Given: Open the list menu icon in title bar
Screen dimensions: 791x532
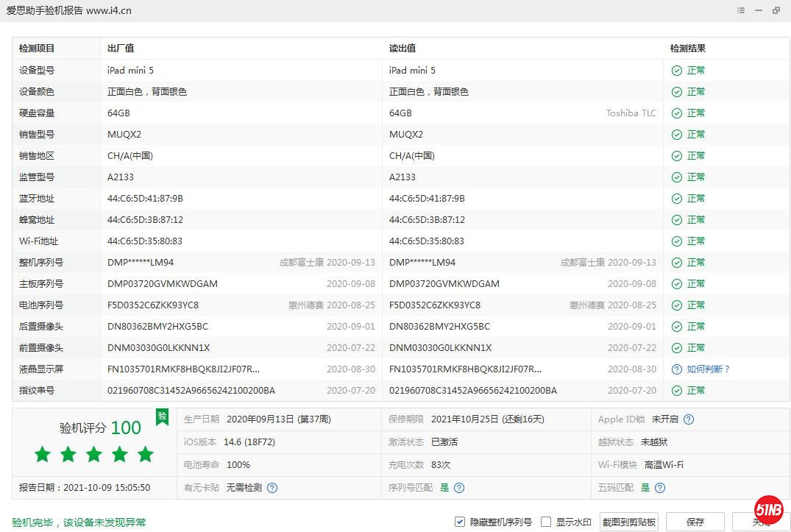Looking at the screenshot, I should 740,11.
